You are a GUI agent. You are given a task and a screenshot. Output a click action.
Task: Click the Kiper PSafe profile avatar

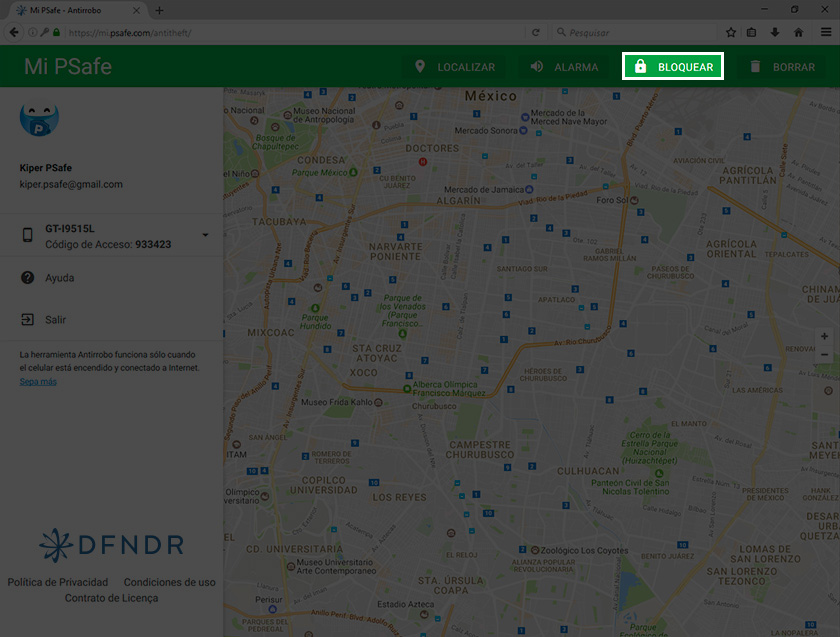point(39,118)
